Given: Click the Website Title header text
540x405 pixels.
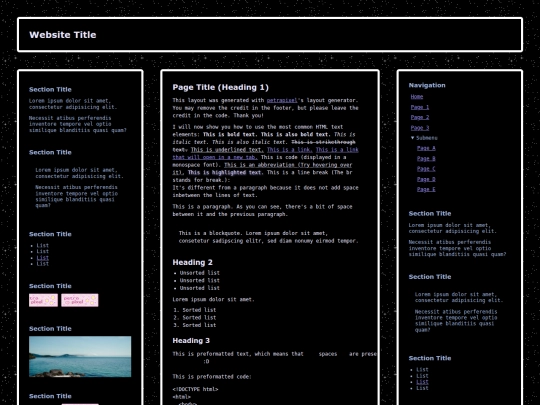Looking at the screenshot, I should click(x=63, y=35).
